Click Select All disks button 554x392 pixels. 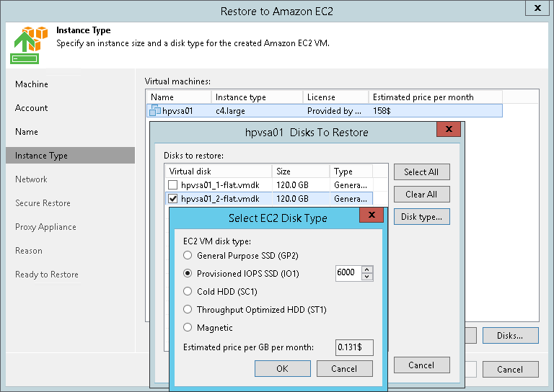coord(421,171)
